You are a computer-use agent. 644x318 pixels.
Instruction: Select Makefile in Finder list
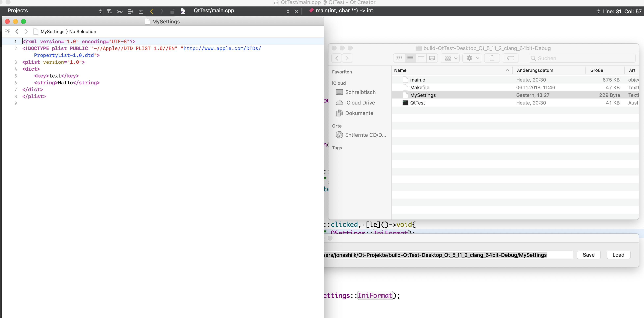pos(515,88)
